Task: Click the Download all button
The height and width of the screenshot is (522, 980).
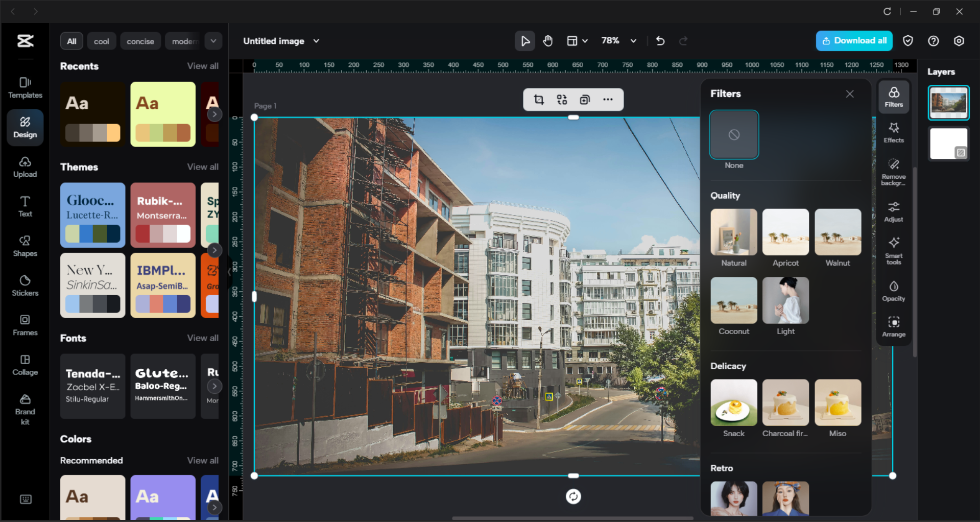Action: point(854,40)
